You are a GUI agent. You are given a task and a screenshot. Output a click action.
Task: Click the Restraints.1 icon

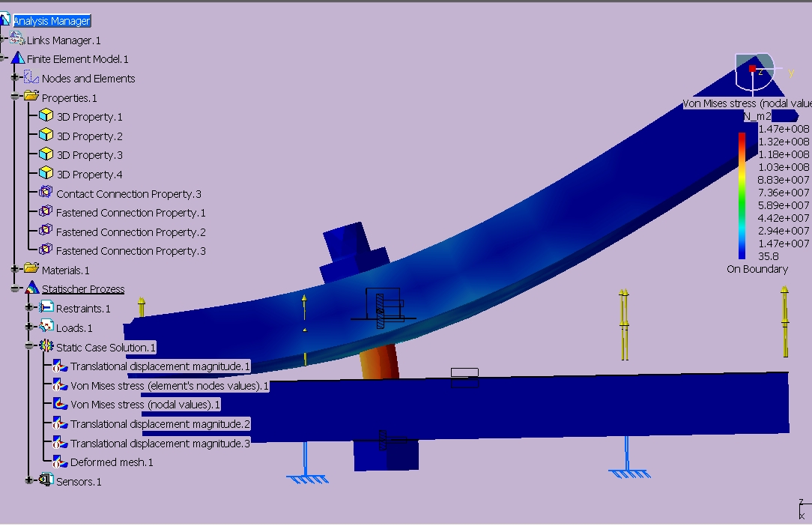pos(46,306)
